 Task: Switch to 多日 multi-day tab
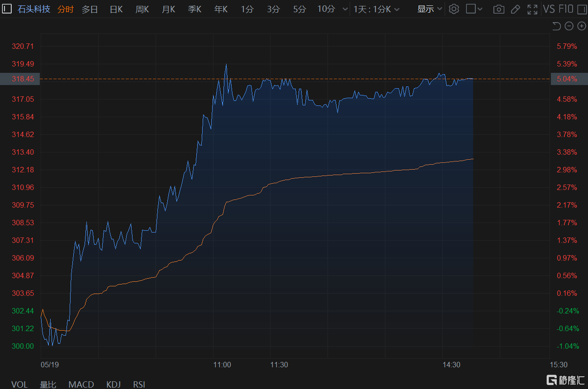[90, 9]
